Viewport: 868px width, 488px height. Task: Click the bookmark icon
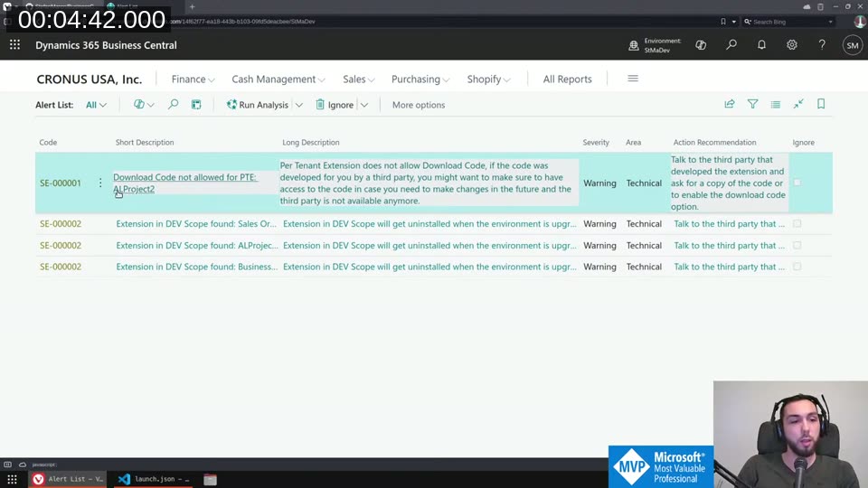[821, 105]
